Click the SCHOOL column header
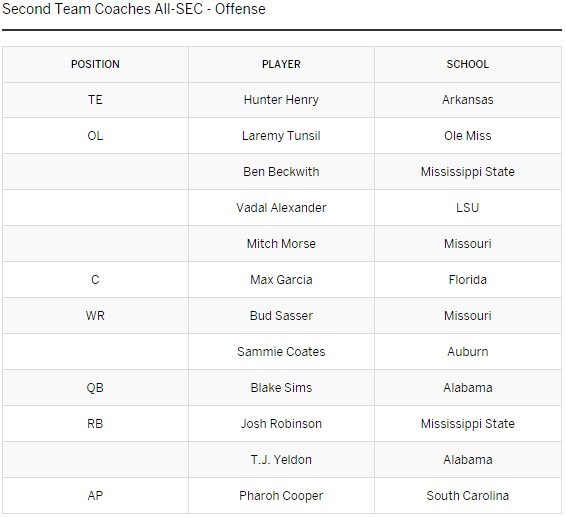The width and height of the screenshot is (566, 517). point(468,64)
